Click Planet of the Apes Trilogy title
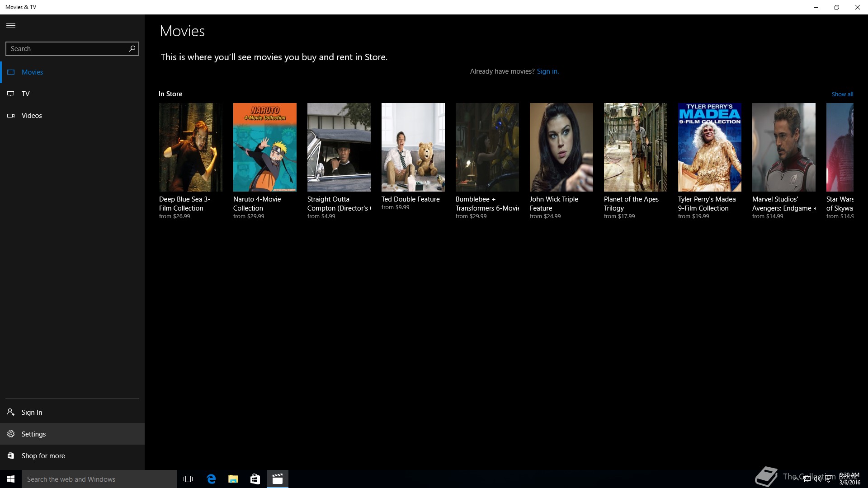The image size is (868, 488). pos(631,204)
